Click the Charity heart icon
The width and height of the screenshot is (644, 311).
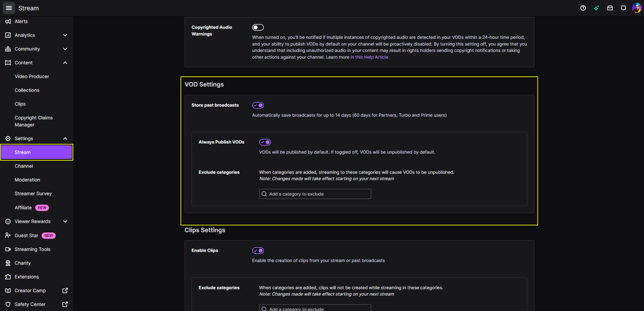pos(8,263)
